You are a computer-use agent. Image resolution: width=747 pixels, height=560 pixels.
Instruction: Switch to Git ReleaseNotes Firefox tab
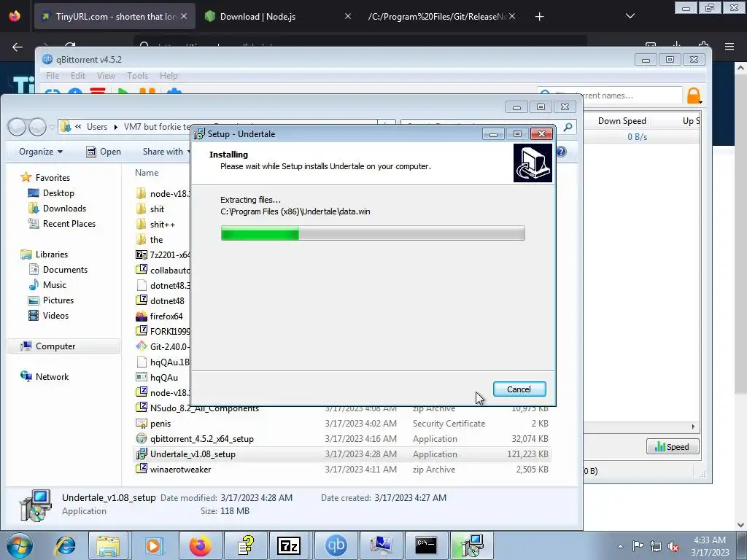click(x=441, y=16)
